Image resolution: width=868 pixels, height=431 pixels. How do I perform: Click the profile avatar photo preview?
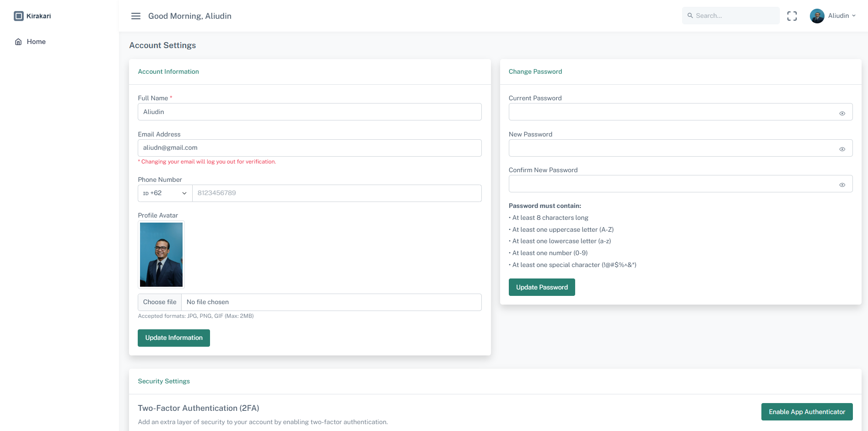click(161, 254)
